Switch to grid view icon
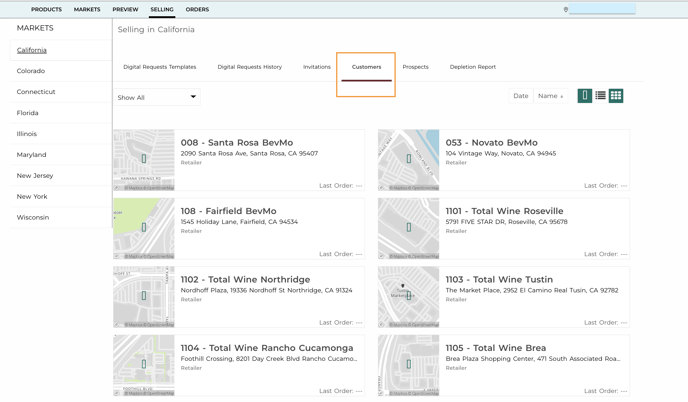Image resolution: width=688 pixels, height=402 pixels. (x=616, y=96)
